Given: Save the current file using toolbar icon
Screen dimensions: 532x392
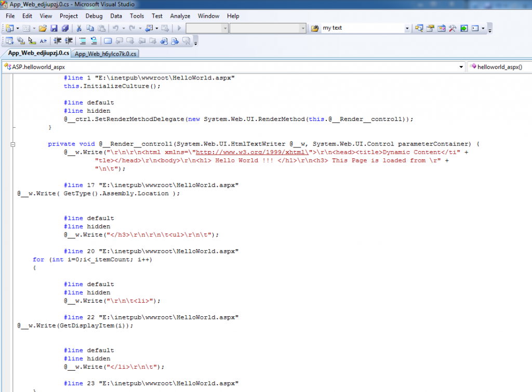Looking at the screenshot, I should coord(54,28).
